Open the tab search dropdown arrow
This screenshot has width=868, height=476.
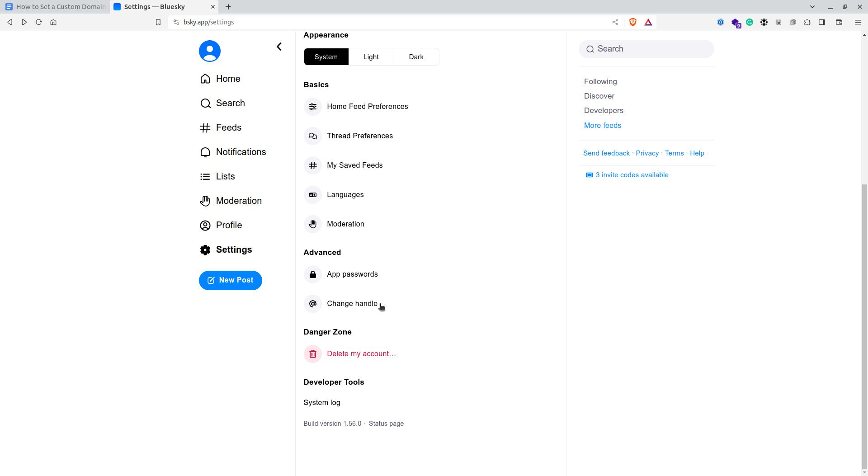coord(812,7)
